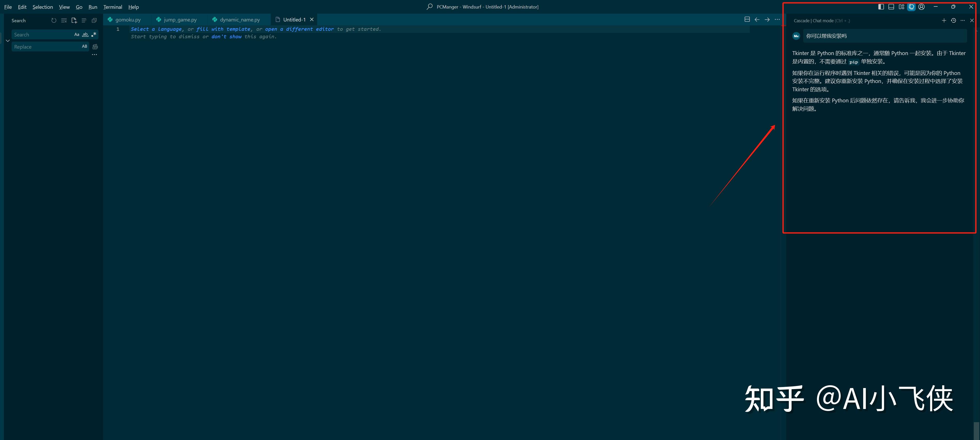Viewport: 980px width, 440px height.
Task: Enable Use Regular Expression in Search field
Action: pos(94,35)
